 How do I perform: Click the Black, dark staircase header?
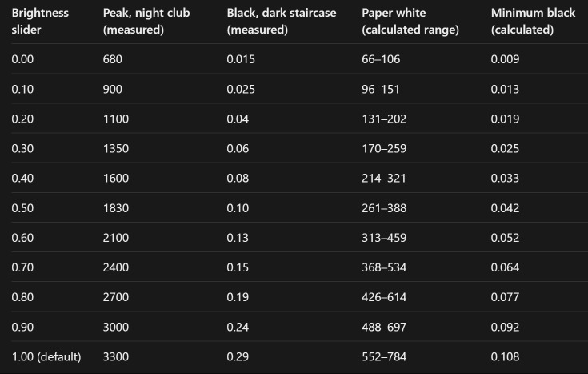click(282, 21)
